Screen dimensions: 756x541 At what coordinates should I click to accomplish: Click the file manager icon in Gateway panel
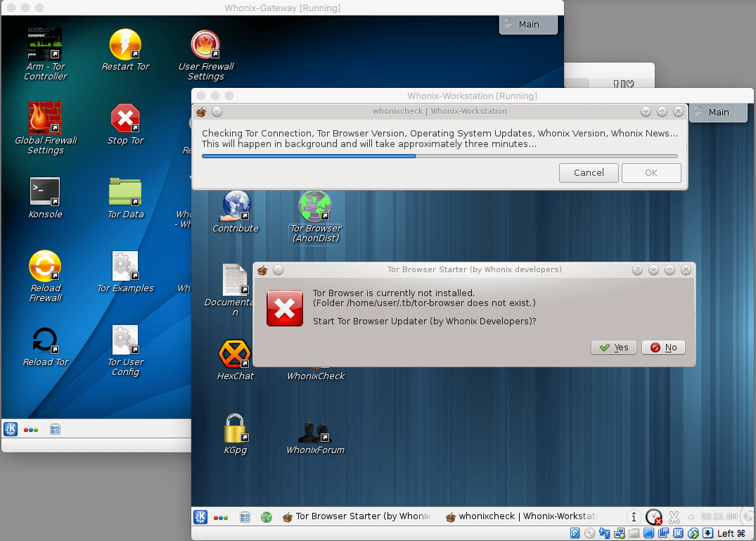[x=55, y=429]
